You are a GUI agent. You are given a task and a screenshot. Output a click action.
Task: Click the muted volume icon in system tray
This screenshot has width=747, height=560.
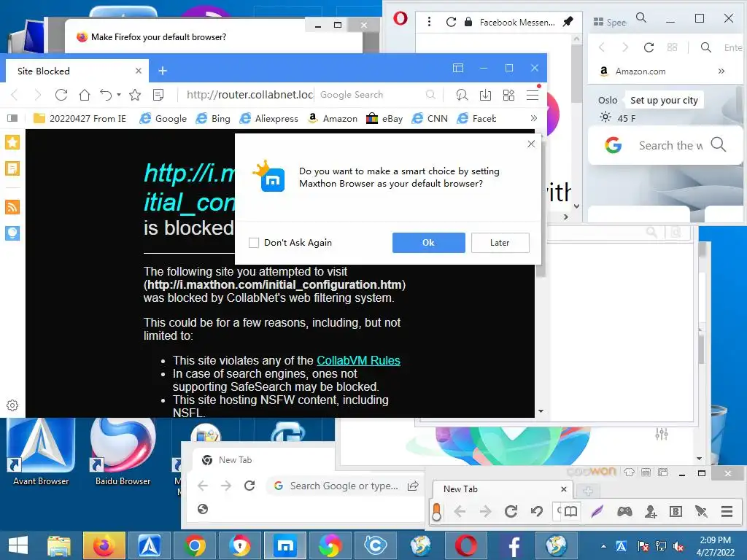pos(678,546)
